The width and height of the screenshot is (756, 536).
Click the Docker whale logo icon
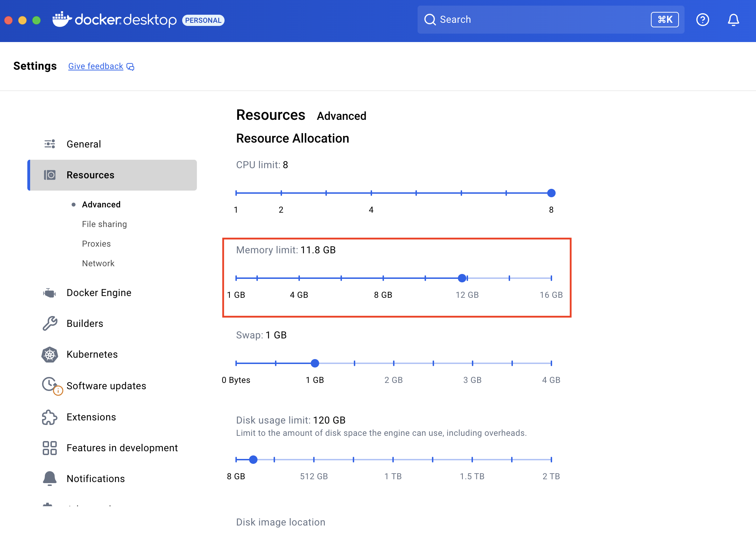(62, 20)
